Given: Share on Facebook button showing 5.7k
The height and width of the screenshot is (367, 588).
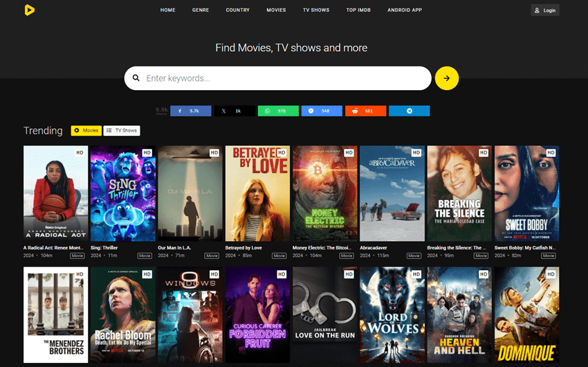Looking at the screenshot, I should [191, 111].
